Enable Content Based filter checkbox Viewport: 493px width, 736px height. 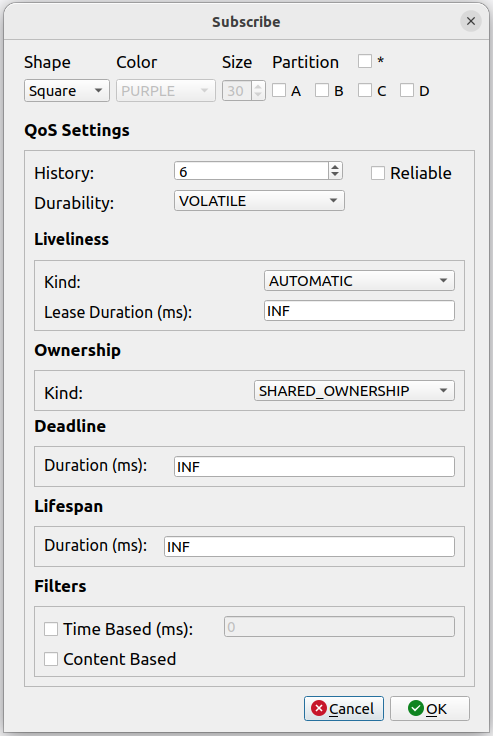51,659
